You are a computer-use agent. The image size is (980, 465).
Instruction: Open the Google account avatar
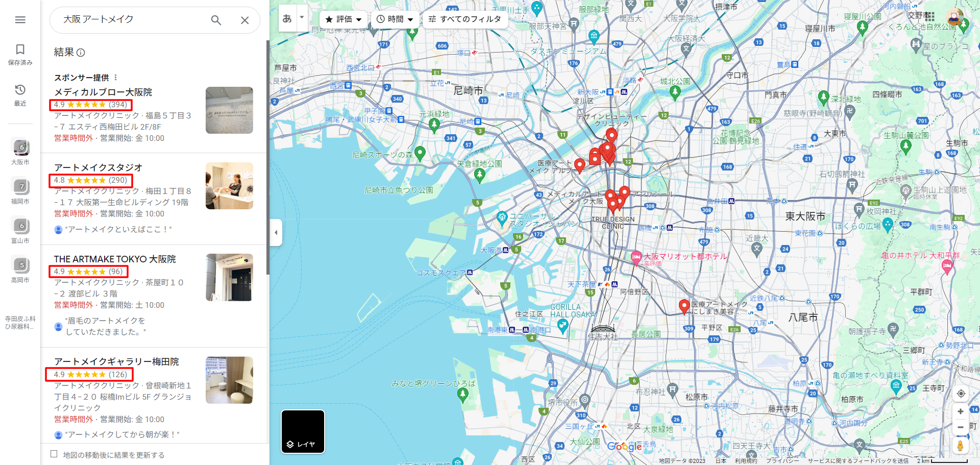click(955, 16)
